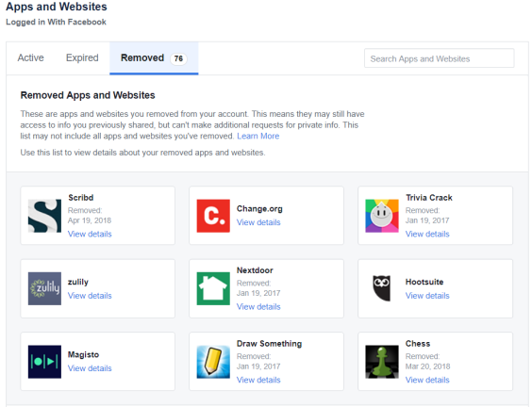
Task: Click the Draw Something title
Action: tap(270, 344)
